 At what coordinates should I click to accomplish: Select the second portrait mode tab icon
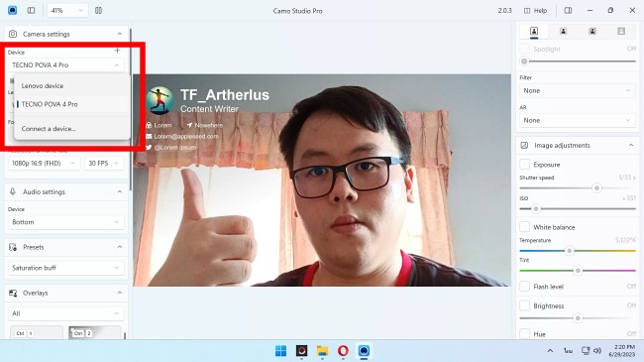(x=563, y=32)
